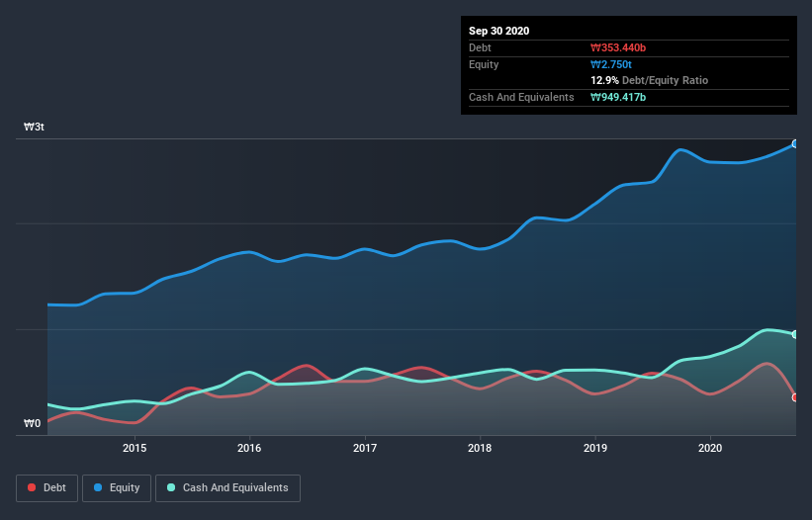Click the blue Equity endpoint marker
This screenshot has height=520, width=812.
pos(795,144)
